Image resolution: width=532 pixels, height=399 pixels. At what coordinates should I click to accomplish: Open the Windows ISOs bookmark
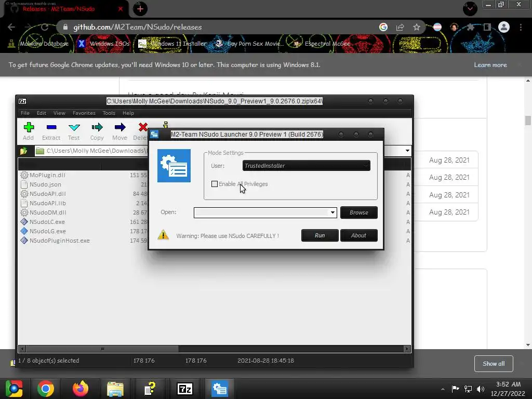(104, 44)
